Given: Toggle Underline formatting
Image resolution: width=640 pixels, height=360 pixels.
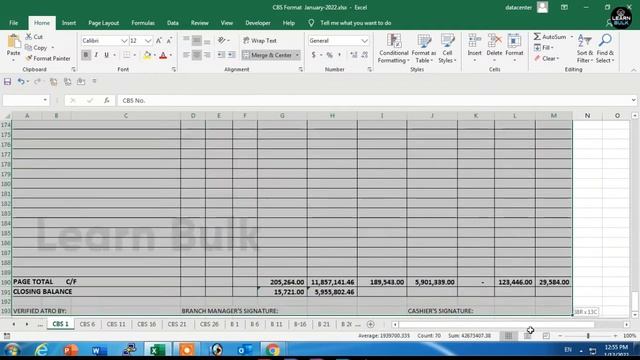Looking at the screenshot, I should (106, 55).
